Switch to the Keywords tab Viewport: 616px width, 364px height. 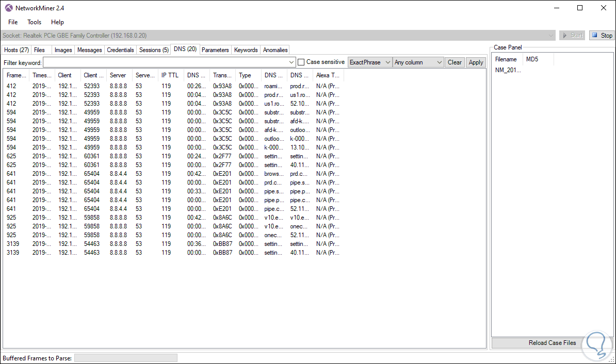[246, 50]
